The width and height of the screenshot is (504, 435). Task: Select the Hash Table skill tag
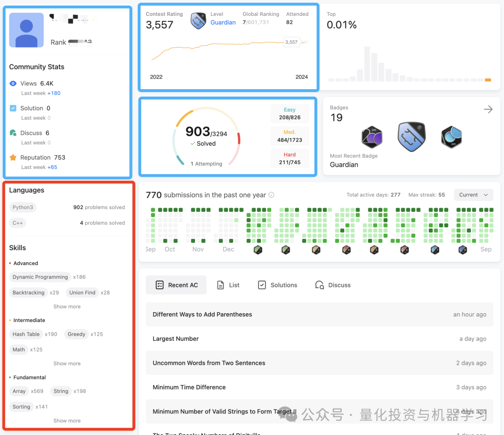(x=26, y=334)
